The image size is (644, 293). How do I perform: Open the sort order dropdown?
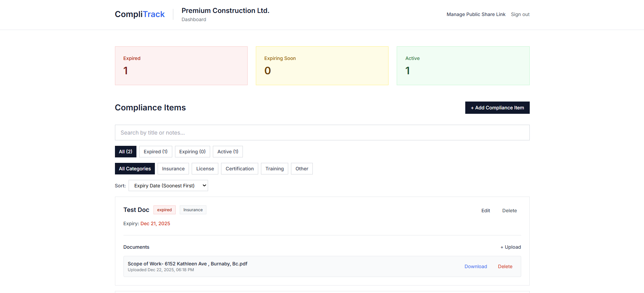(x=168, y=185)
